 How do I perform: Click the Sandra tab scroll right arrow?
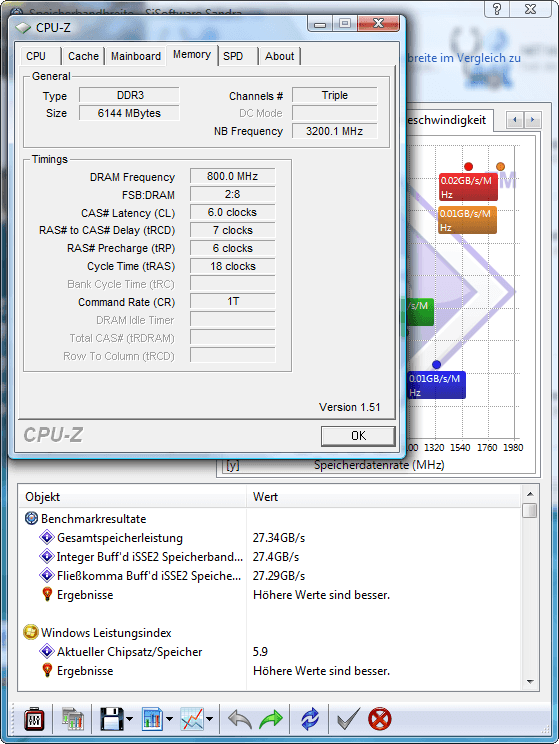532,120
